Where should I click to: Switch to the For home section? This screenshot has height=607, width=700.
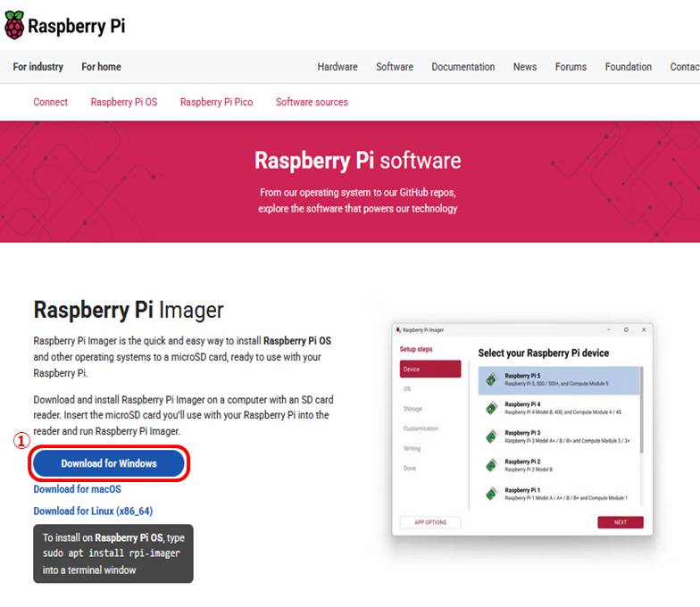pos(101,67)
